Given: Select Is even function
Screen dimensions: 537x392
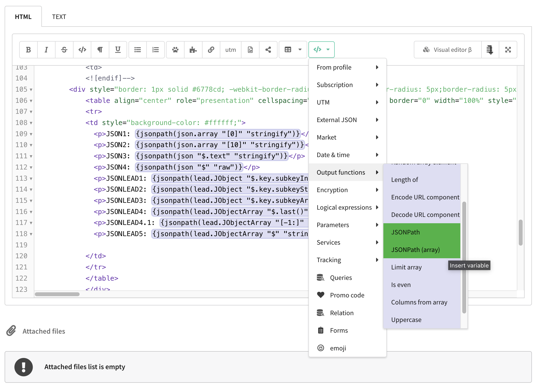Looking at the screenshot, I should pyautogui.click(x=422, y=285).
